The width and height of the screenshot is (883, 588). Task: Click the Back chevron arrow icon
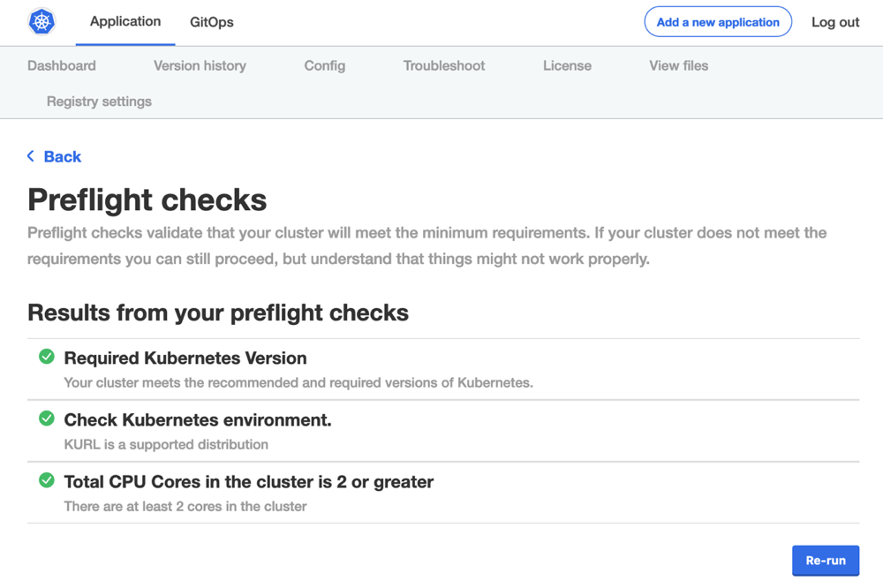(31, 156)
